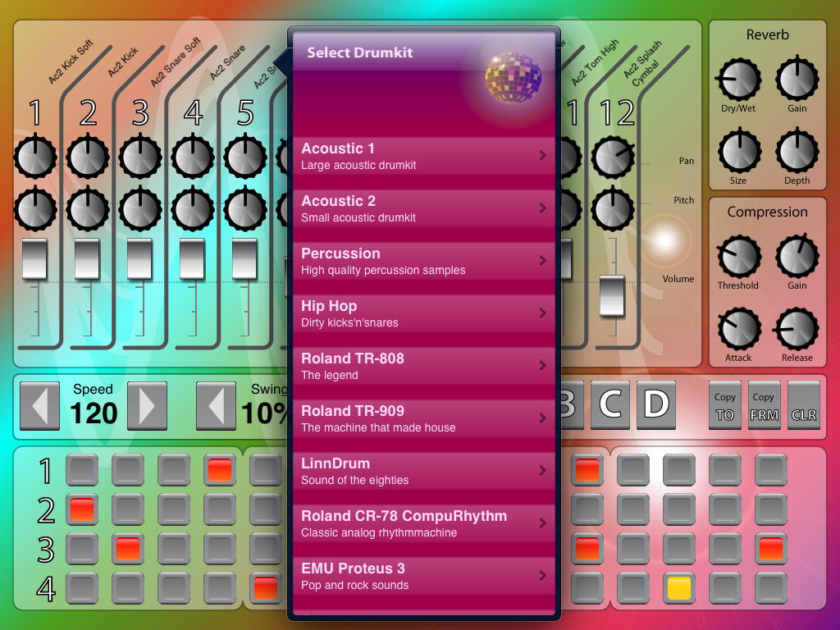Pick the Percussion drumkit entry

pos(424,262)
